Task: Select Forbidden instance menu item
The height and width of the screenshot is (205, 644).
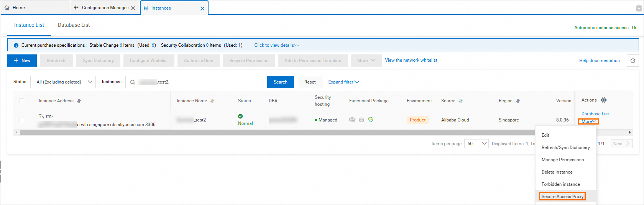Action: click(x=566, y=184)
